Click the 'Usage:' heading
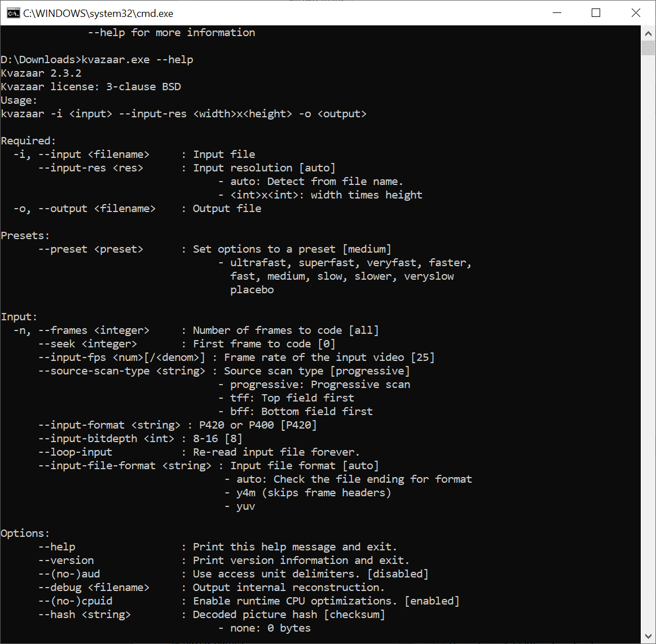 19,100
